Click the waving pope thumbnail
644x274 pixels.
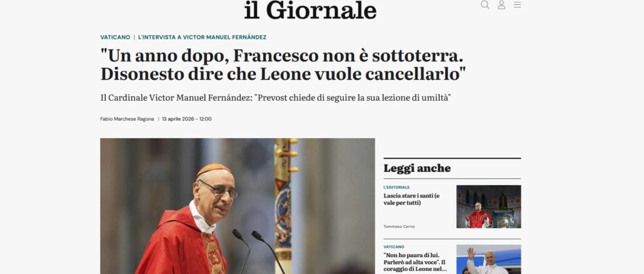coord(489,260)
